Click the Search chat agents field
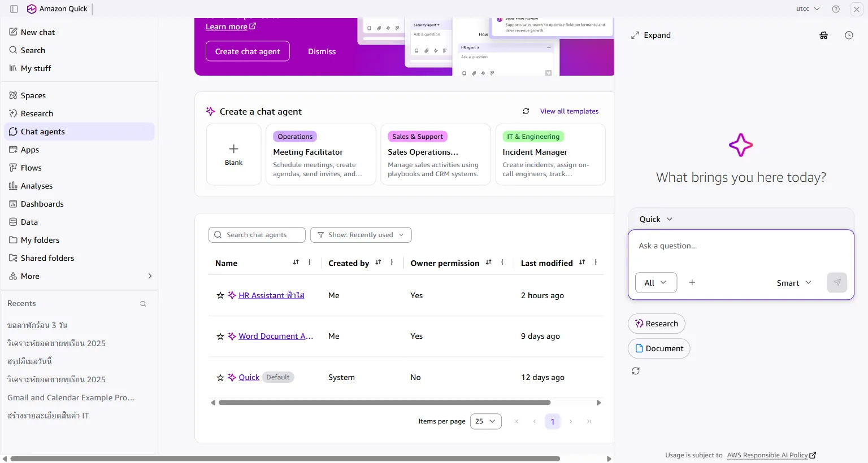Screen dimensions: 868x463 pyautogui.click(x=257, y=235)
